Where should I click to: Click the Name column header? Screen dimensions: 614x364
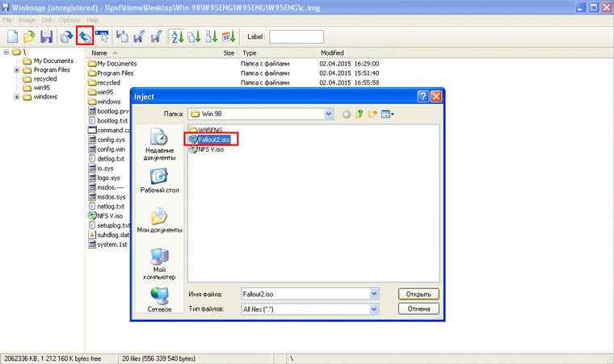point(141,52)
